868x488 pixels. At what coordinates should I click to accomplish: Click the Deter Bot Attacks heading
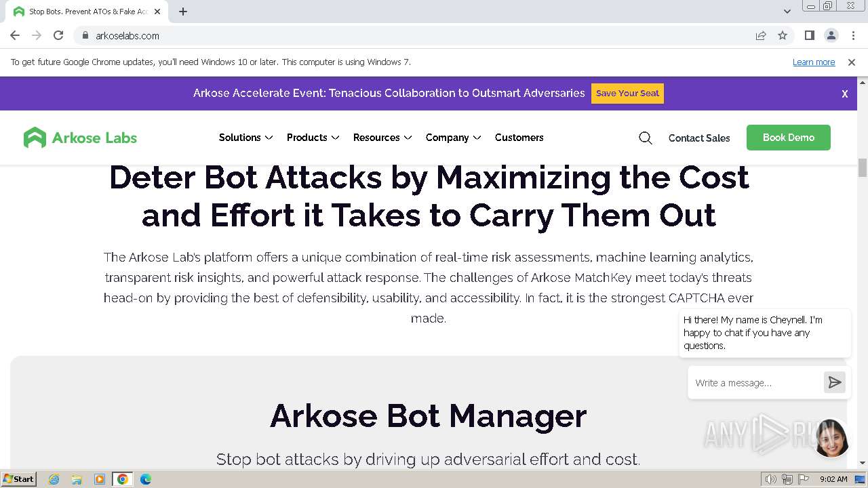click(x=429, y=196)
